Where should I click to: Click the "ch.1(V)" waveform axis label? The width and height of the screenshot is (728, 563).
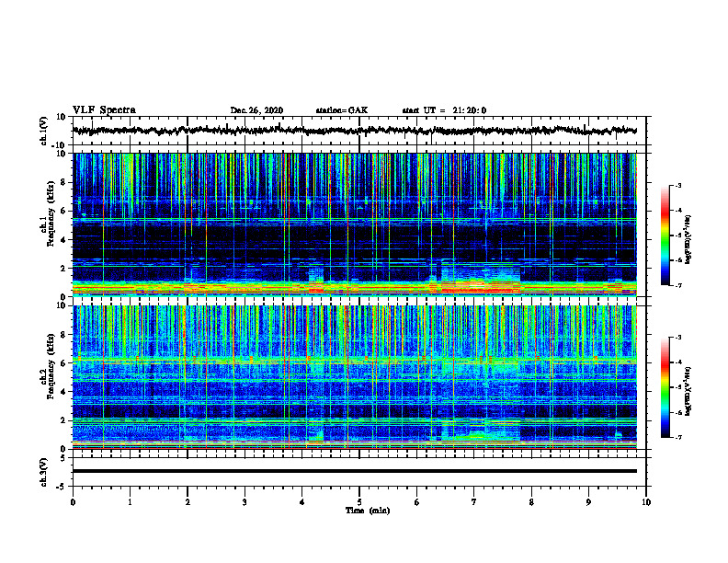pyautogui.click(x=43, y=131)
